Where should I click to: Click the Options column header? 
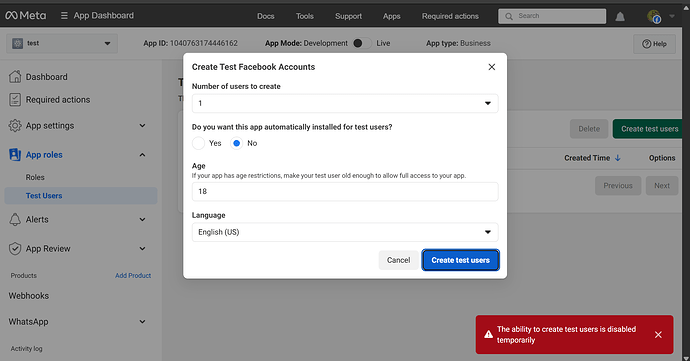click(662, 158)
